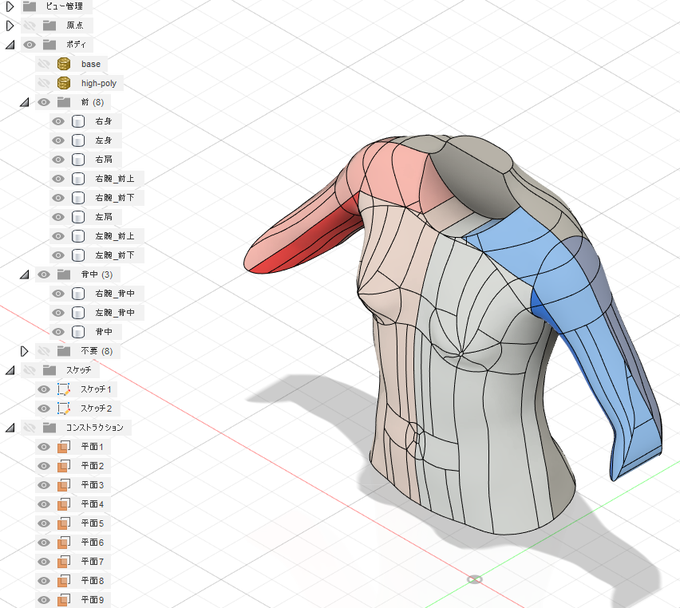Hide the 背中 (3) group
Image resolution: width=680 pixels, height=608 pixels.
(x=44, y=275)
